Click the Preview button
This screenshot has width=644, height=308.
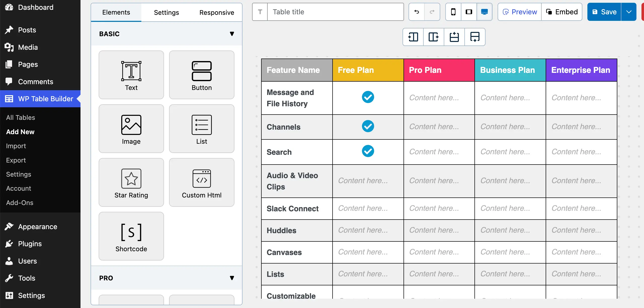[x=519, y=12]
